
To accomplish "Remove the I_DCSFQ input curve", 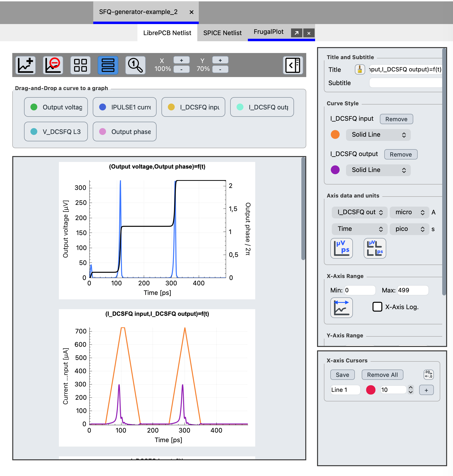I will click(x=397, y=119).
